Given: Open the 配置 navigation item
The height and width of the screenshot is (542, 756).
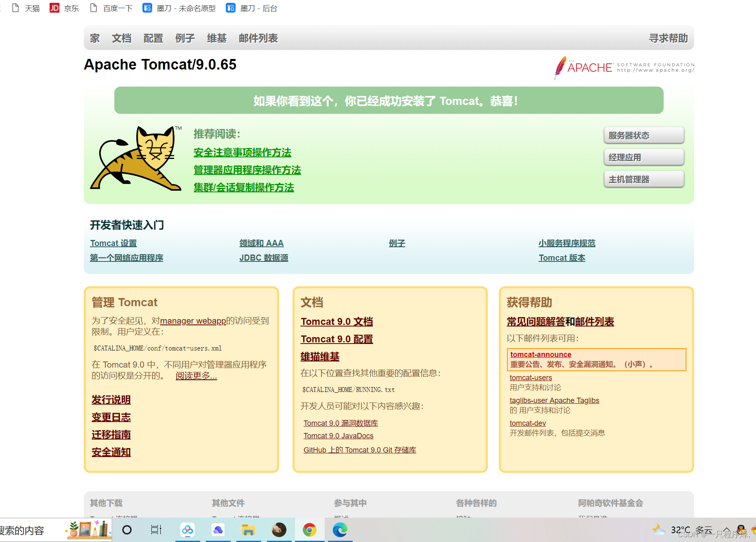Looking at the screenshot, I should pyautogui.click(x=153, y=38).
